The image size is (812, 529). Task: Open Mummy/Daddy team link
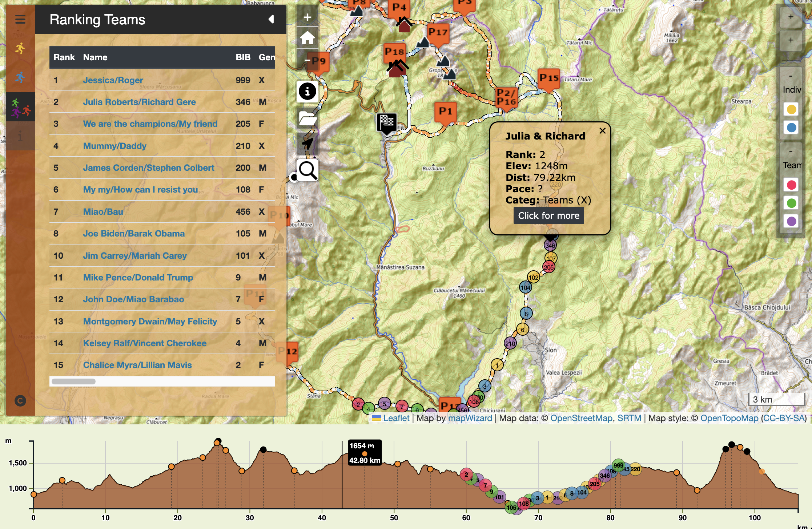114,146
